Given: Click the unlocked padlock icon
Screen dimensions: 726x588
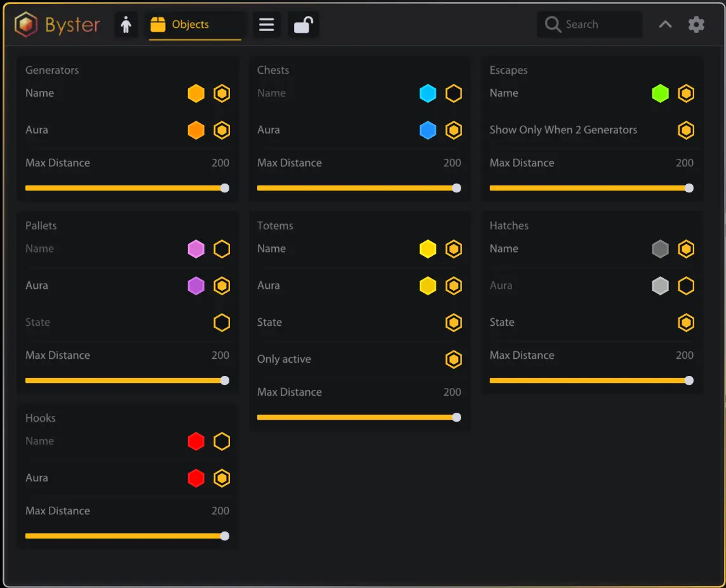Looking at the screenshot, I should coord(303,25).
